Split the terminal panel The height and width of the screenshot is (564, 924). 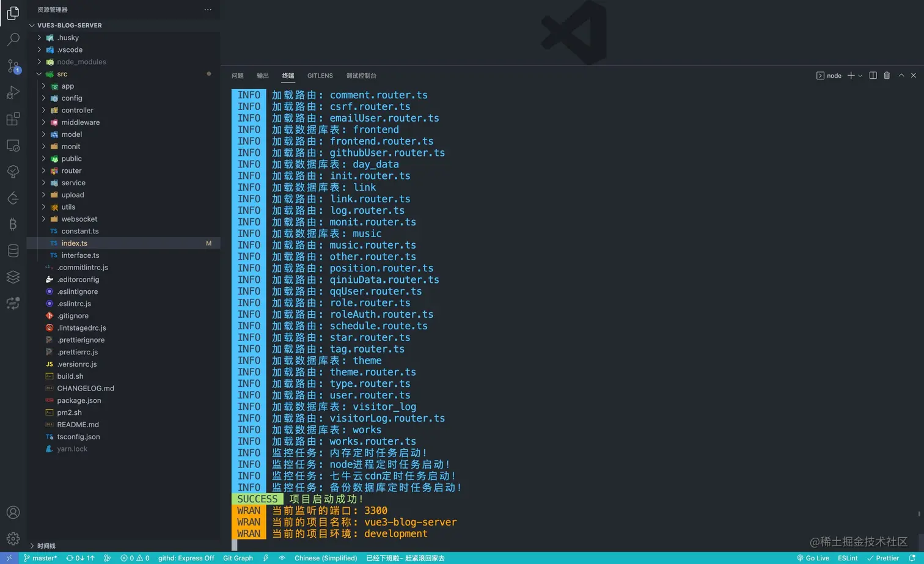click(x=873, y=76)
